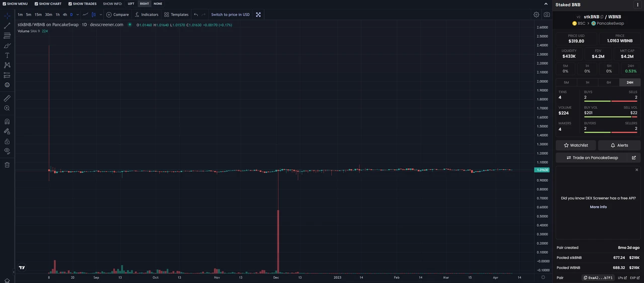Viewport: 644px width, 283px height.
Task: Toggle the SHOW MENU checkbox
Action: click(5, 4)
